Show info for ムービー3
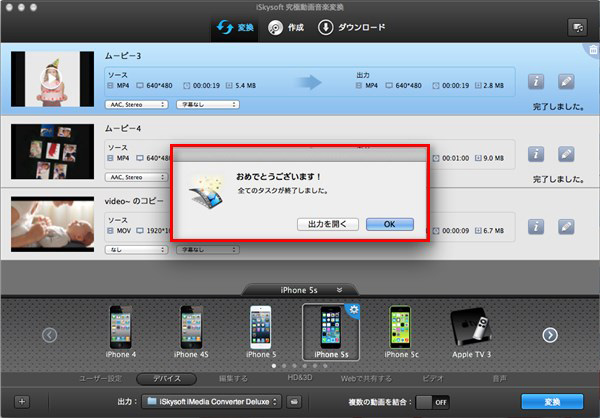600x418 pixels. click(x=536, y=82)
